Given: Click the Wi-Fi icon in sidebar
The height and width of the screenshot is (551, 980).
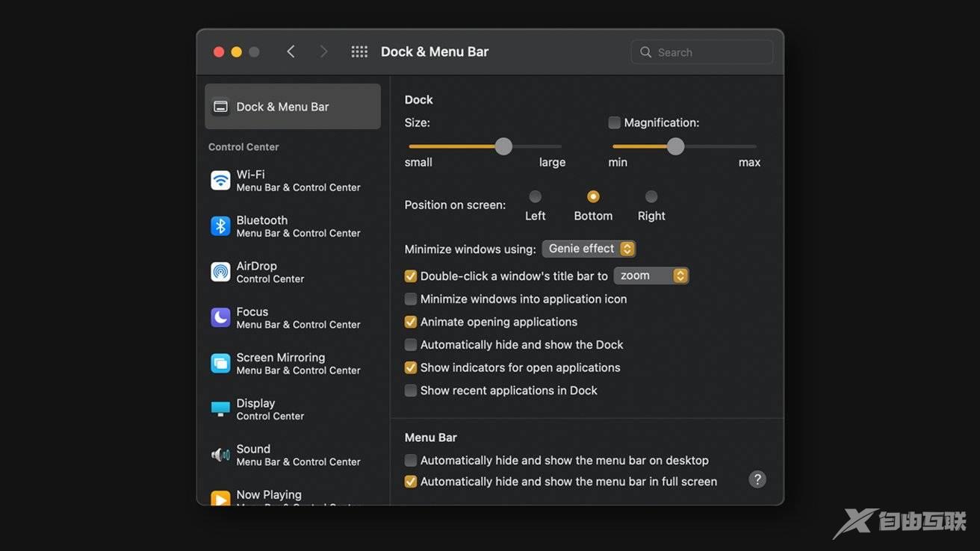Looking at the screenshot, I should (x=220, y=181).
